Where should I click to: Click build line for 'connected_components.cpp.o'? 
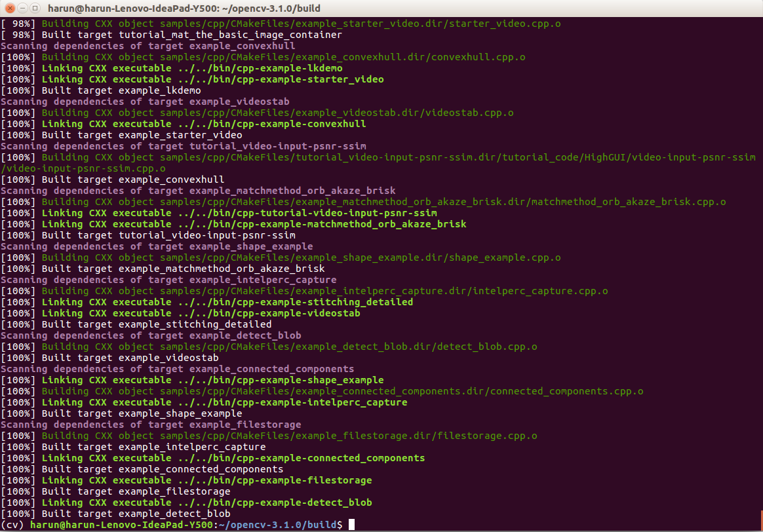[322, 391]
